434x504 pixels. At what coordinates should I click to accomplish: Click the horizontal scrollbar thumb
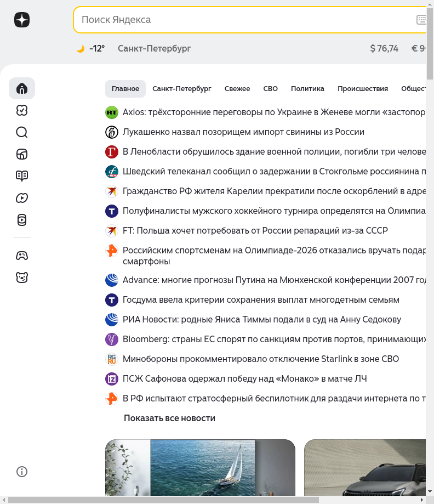(x=163, y=500)
